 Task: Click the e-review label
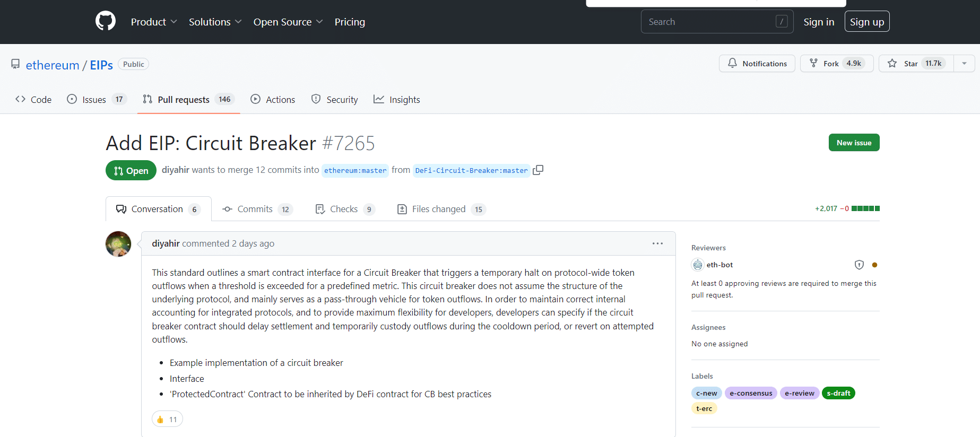799,393
